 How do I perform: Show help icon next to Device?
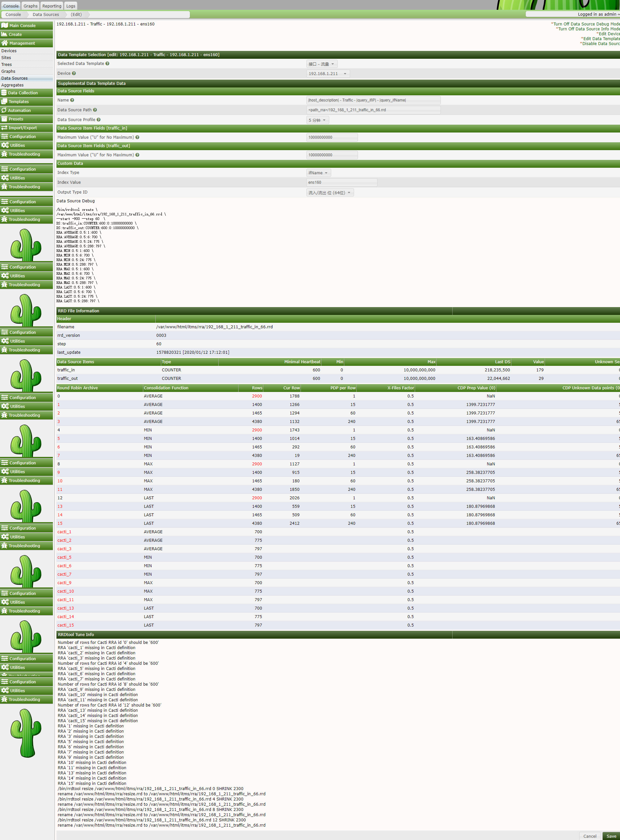pyautogui.click(x=74, y=73)
